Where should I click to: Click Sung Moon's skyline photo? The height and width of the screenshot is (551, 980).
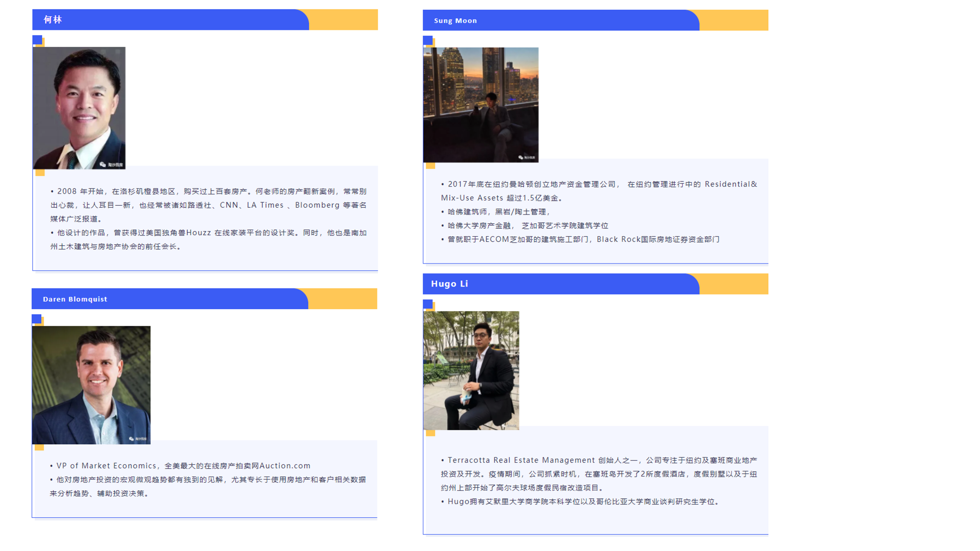tap(480, 104)
